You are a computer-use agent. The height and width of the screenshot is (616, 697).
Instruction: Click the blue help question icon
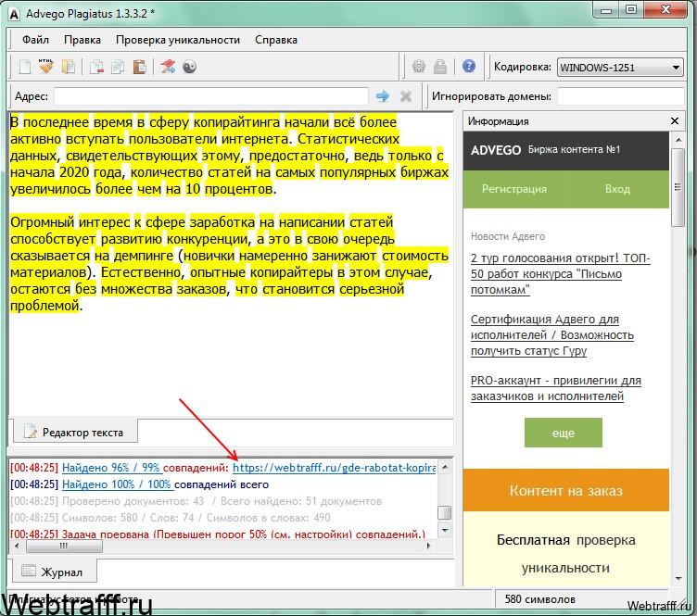[468, 66]
